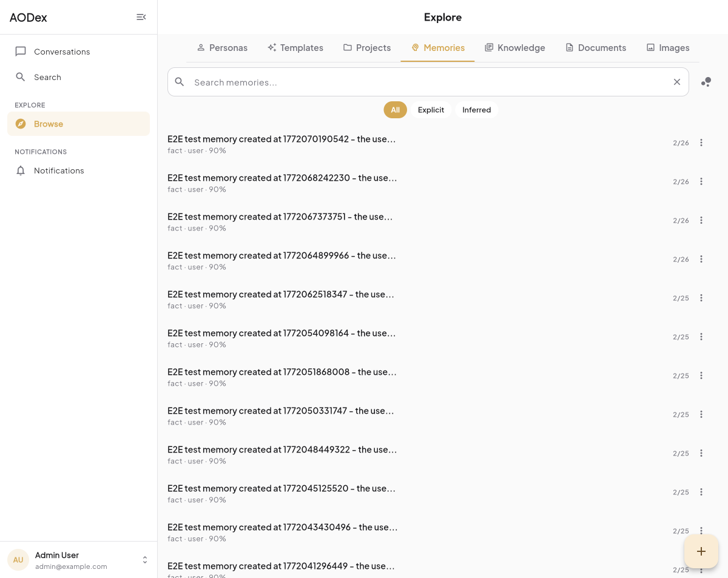The height and width of the screenshot is (578, 728).
Task: Open the Projects folder icon
Action: point(347,47)
